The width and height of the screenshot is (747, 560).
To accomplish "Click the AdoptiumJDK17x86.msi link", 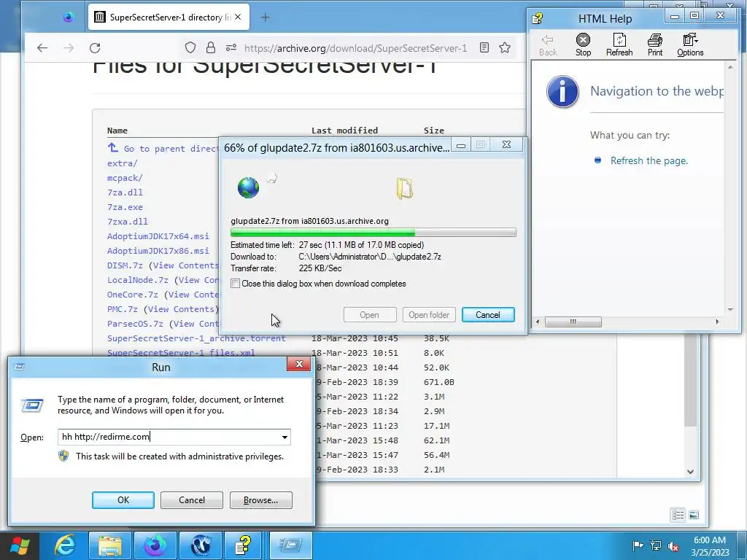I will [158, 251].
